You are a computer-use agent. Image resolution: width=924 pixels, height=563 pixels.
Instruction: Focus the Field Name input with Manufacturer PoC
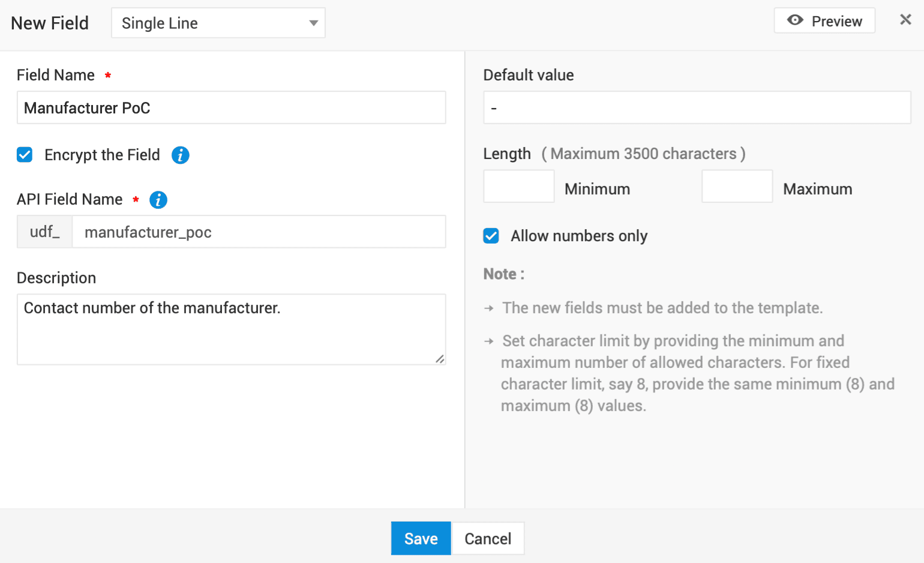231,108
